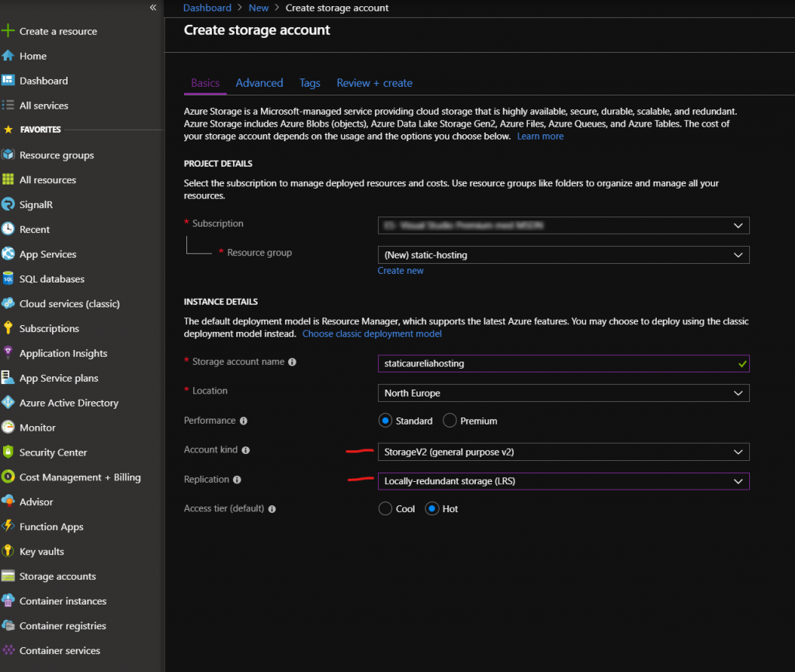The width and height of the screenshot is (795, 672).
Task: Click the Function Apps lightning icon
Action: pyautogui.click(x=8, y=527)
